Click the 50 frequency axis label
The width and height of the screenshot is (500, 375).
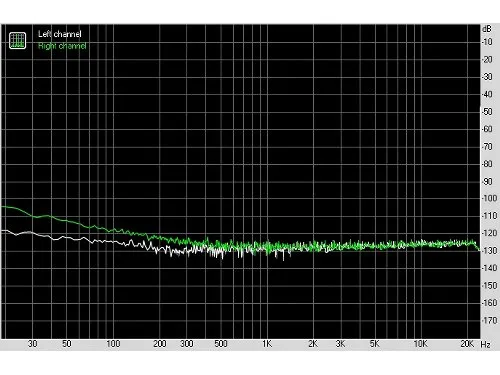67,344
